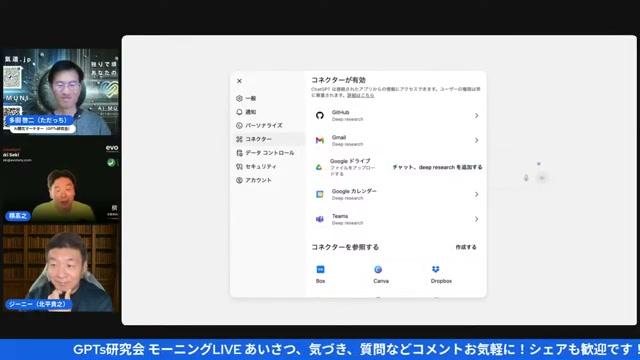Select the top presenter video tile
The height and width of the screenshot is (360, 640).
pos(61,92)
